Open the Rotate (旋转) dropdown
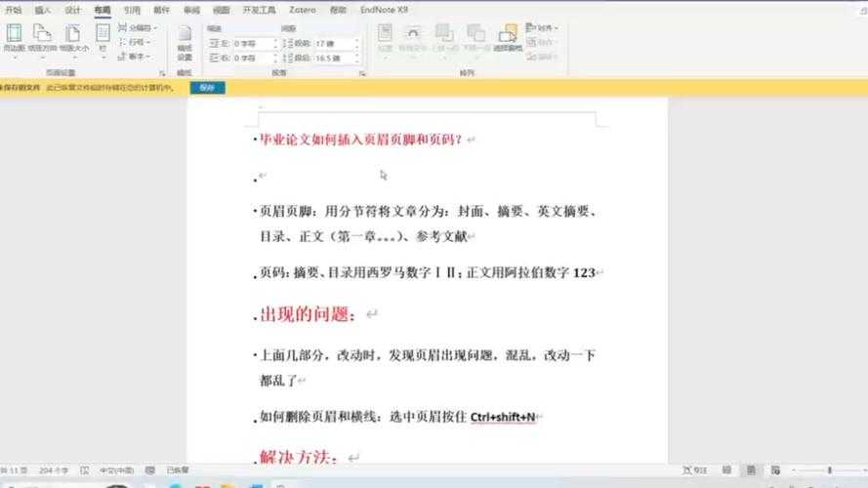This screenshot has height=488, width=868. click(x=541, y=56)
